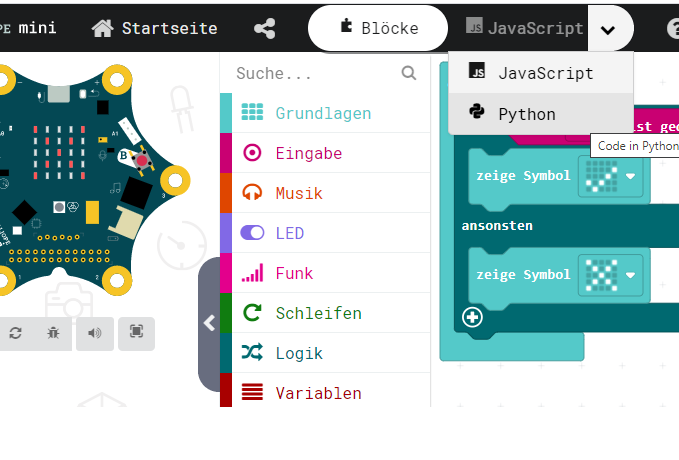
Task: Choose JavaScript from the dropdown menu
Action: [545, 73]
